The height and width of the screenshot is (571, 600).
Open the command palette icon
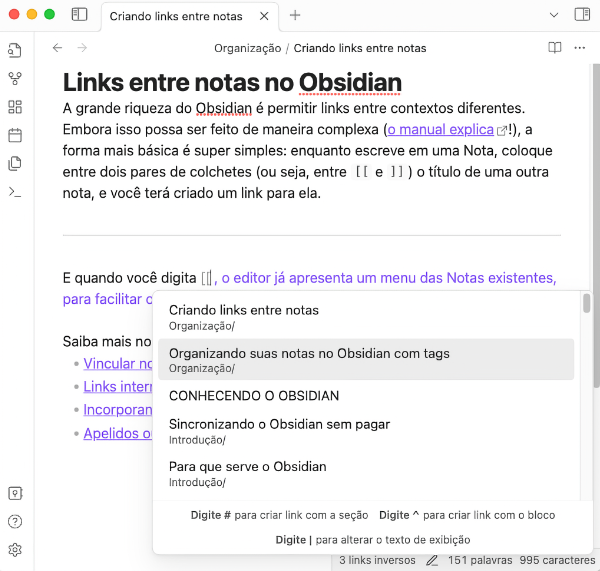[x=15, y=192]
